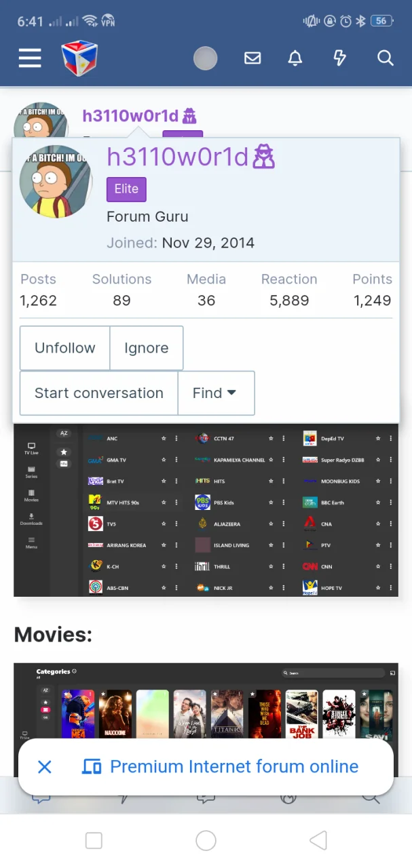Close the Premium Internet forum banner

45,767
